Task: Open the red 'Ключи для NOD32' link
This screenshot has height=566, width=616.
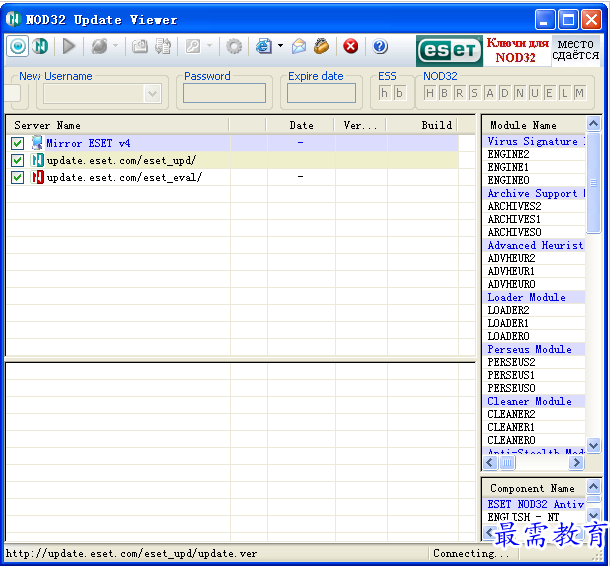Action: 517,50
